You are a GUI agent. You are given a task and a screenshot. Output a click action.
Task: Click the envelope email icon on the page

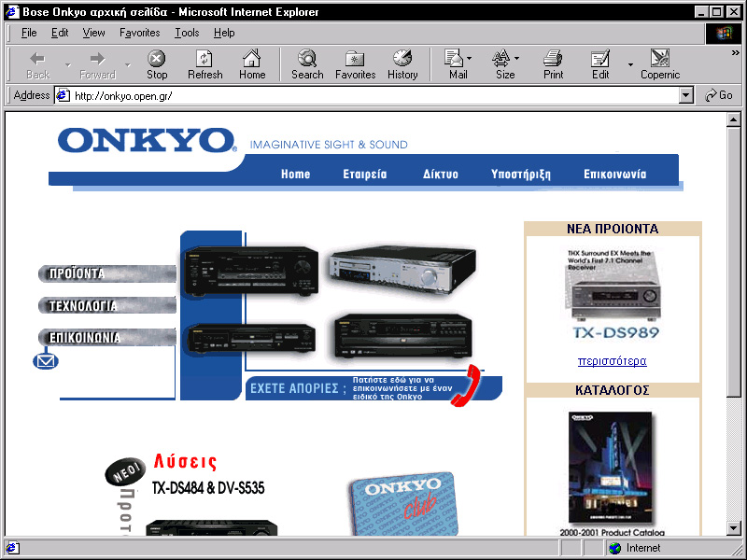tap(45, 361)
